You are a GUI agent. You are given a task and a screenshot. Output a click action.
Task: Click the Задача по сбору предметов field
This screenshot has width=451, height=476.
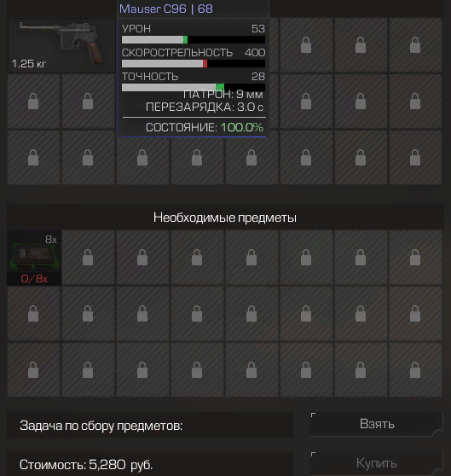click(150, 426)
